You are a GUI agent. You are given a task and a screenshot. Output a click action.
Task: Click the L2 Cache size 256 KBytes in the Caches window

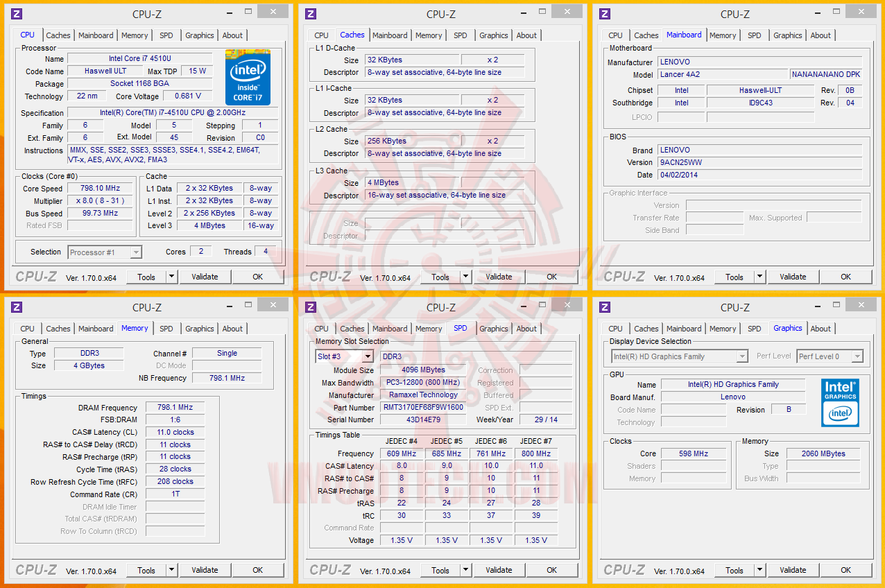411,141
